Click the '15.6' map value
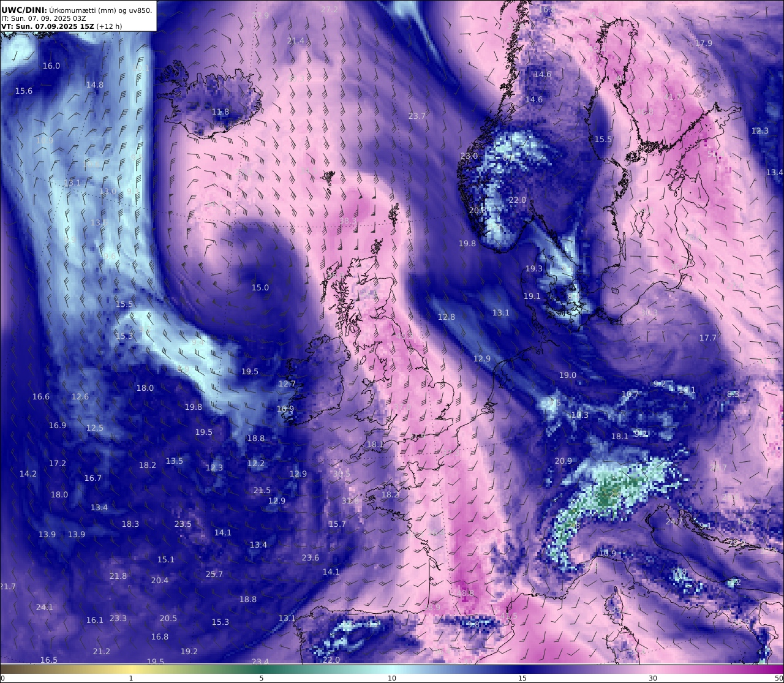Screen dimensions: 784x683 24,91
